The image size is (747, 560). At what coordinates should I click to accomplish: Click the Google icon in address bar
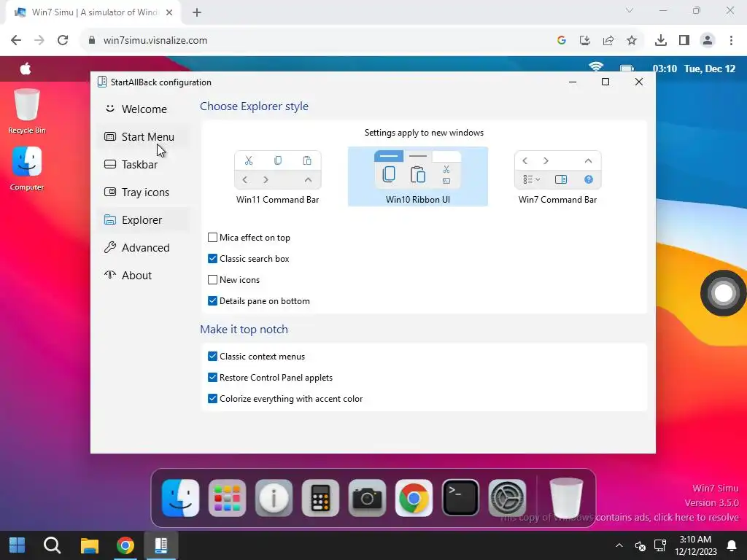coord(561,40)
